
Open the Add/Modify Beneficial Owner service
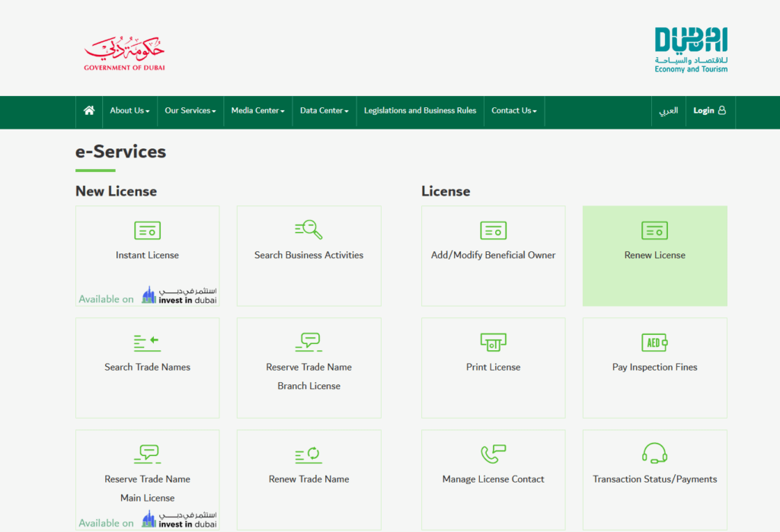[493, 230]
